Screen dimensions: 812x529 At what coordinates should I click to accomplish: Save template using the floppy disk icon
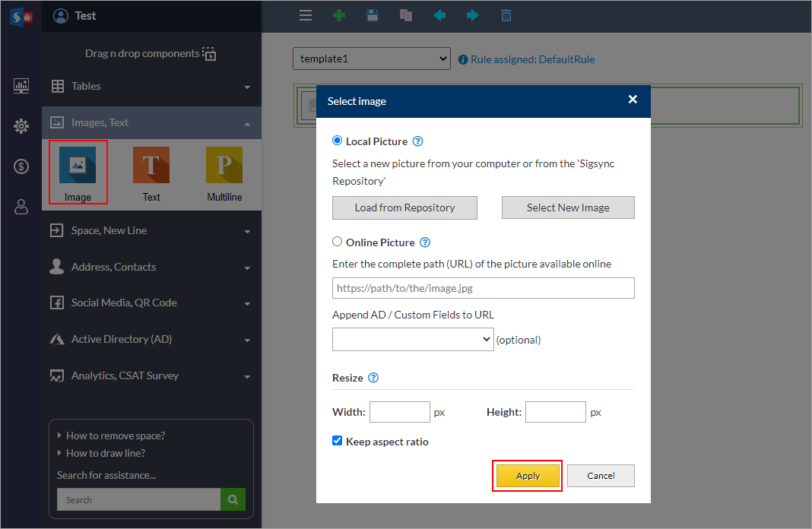pos(373,15)
